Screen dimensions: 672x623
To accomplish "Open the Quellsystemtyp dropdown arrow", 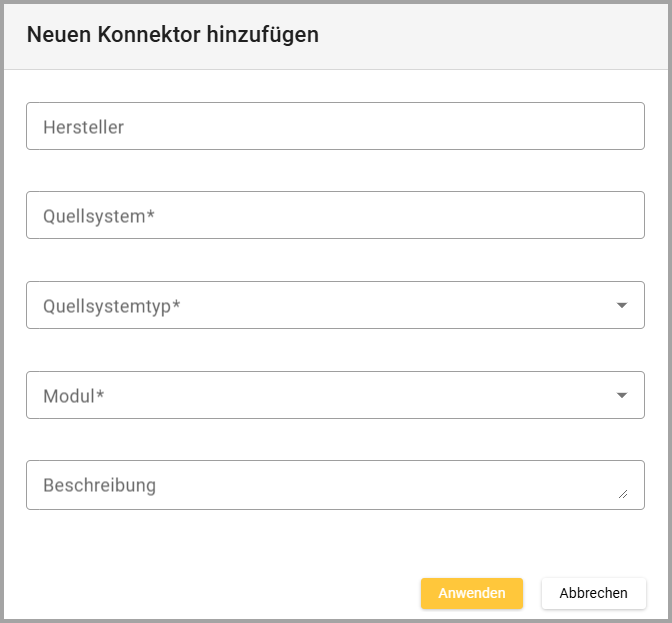I will click(x=622, y=305).
